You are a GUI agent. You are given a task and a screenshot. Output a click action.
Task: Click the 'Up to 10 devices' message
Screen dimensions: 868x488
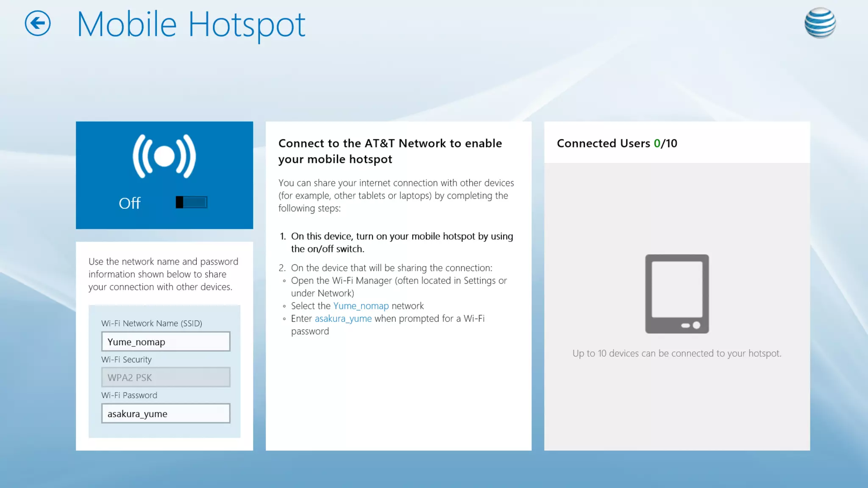coord(677,353)
